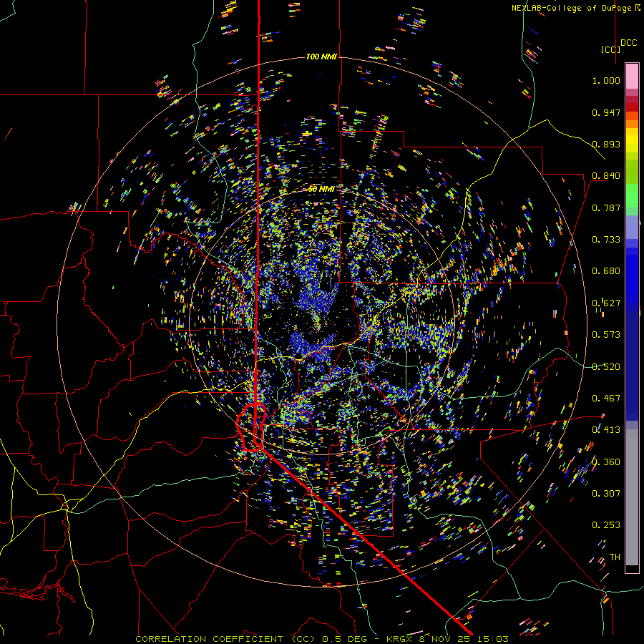Click the [CC] units label
Image resolution: width=644 pixels, height=644 pixels.
[610, 49]
